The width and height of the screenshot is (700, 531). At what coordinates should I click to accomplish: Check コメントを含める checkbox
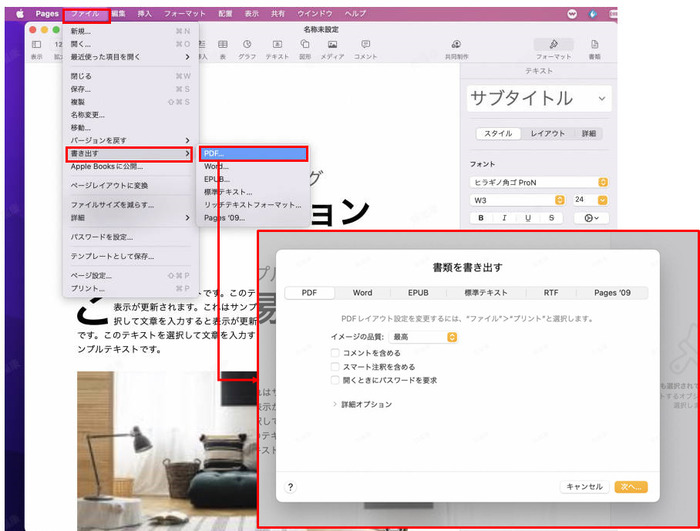(x=335, y=353)
